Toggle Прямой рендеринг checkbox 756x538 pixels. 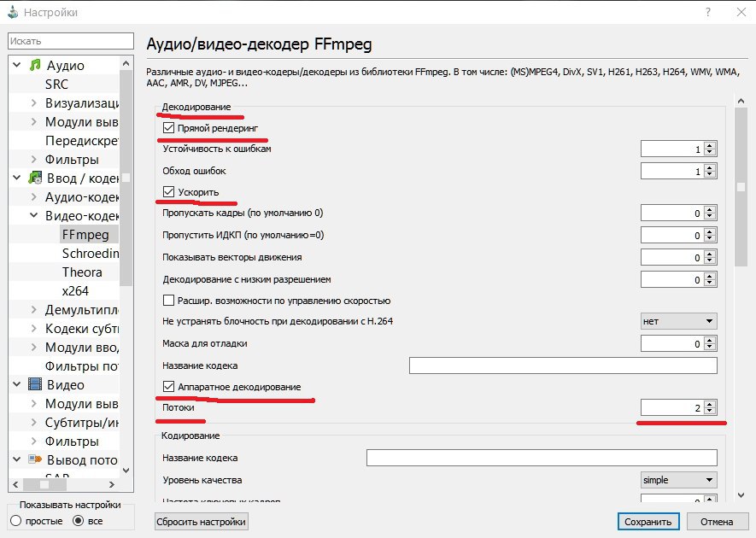click(169, 128)
